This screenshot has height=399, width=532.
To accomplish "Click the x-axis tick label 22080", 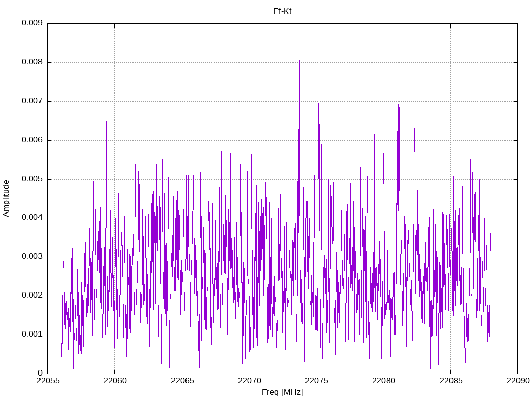I will 383,381.
